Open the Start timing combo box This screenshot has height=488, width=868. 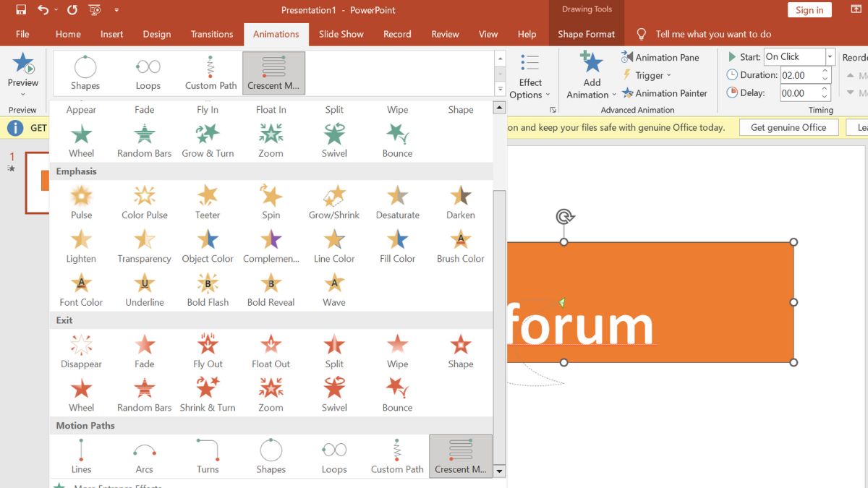pyautogui.click(x=799, y=56)
